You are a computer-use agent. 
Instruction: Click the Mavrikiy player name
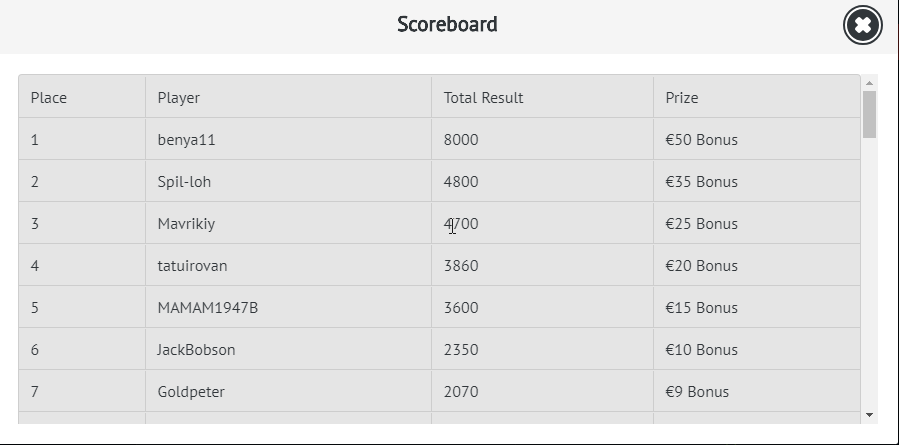(186, 224)
